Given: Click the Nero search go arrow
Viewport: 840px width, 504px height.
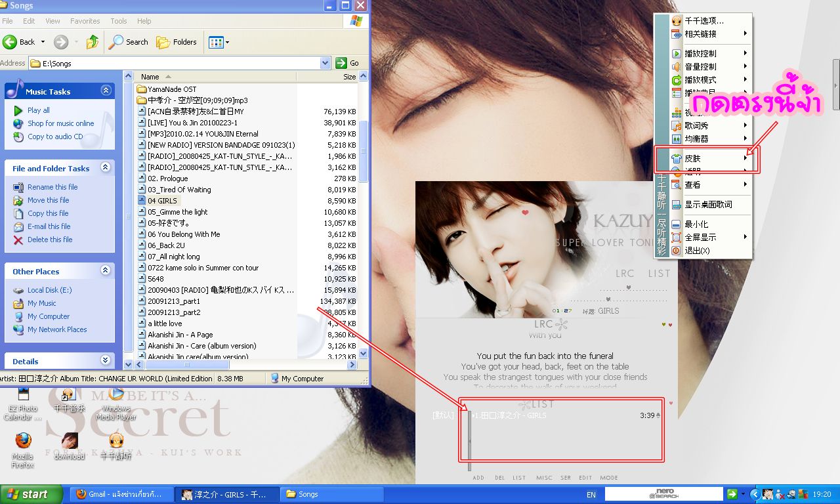Looking at the screenshot, I should tap(732, 494).
